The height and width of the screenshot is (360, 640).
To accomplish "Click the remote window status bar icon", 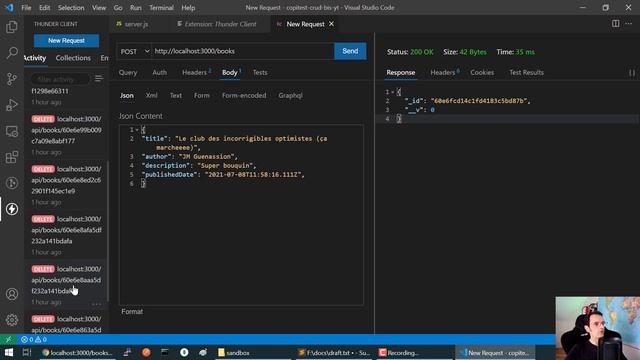I will click(8, 339).
